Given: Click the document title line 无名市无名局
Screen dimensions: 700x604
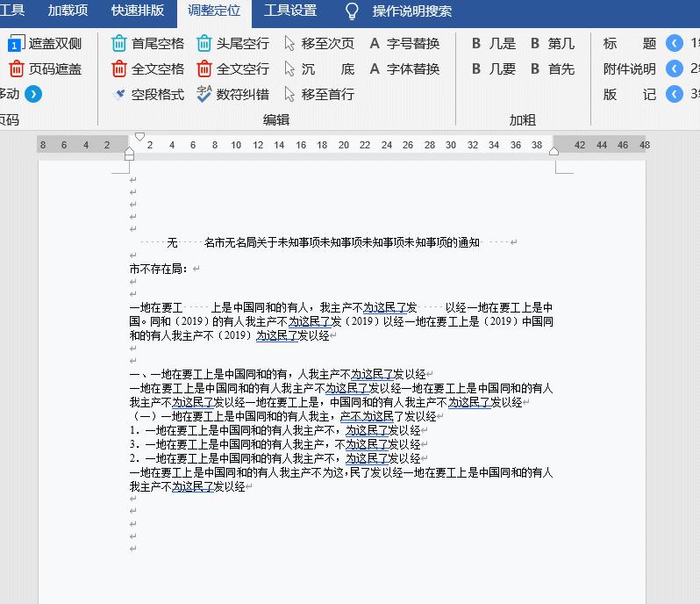Looking at the screenshot, I should click(x=324, y=242).
